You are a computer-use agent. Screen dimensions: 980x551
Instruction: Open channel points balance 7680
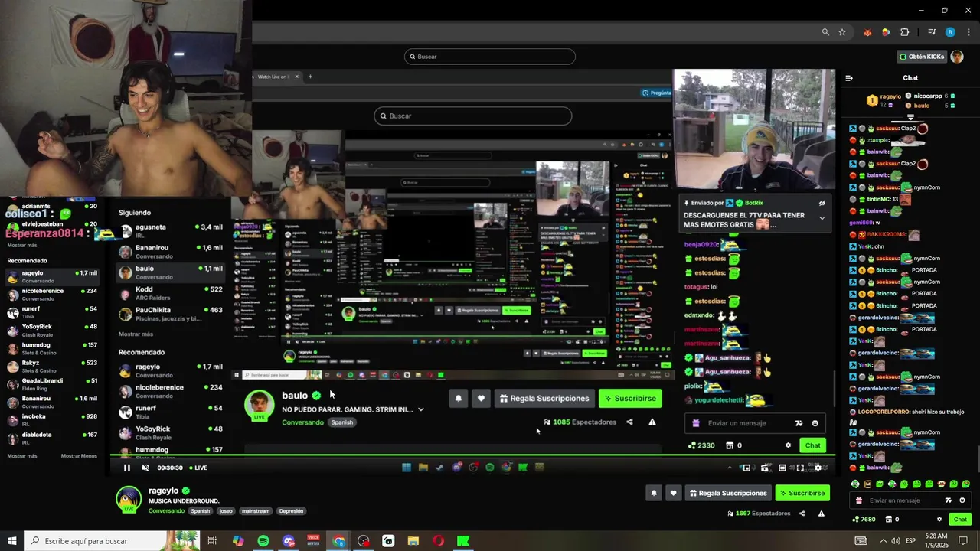(864, 520)
